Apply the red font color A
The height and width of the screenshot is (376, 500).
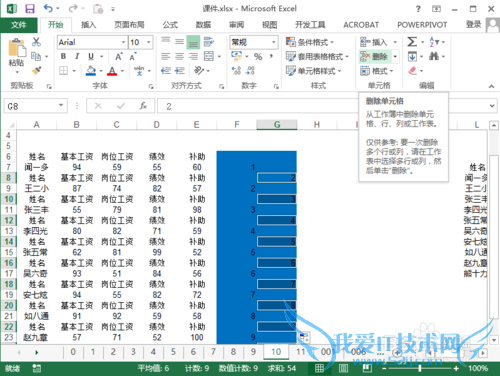(112, 71)
